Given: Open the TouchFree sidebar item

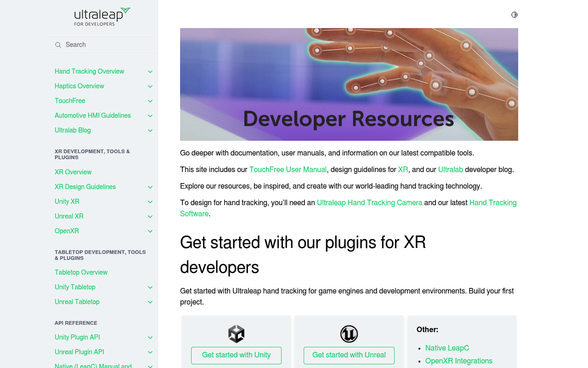Looking at the screenshot, I should pos(70,101).
